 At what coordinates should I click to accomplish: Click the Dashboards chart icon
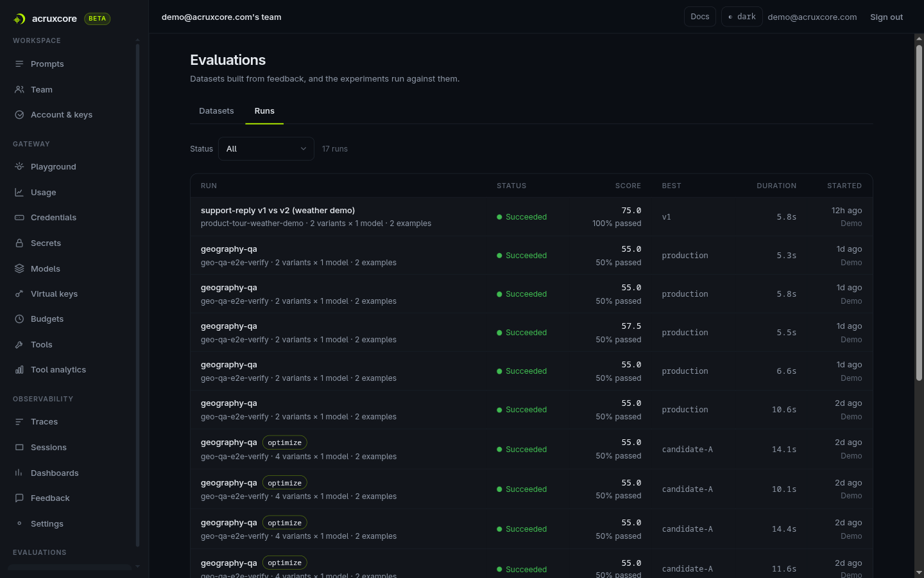pyautogui.click(x=19, y=473)
